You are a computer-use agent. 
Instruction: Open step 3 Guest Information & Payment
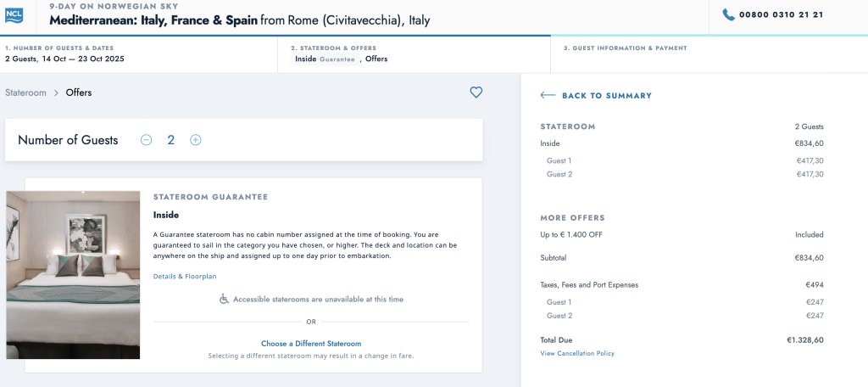[709, 53]
